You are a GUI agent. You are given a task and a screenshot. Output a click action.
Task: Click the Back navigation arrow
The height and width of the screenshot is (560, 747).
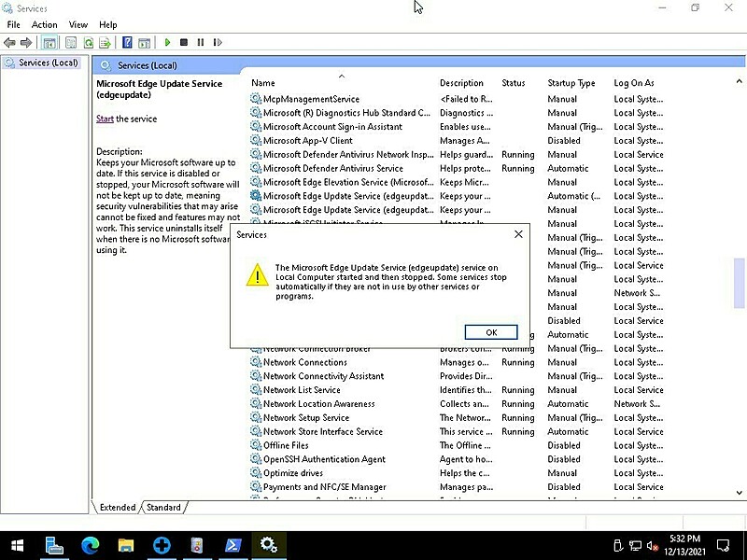(9, 42)
